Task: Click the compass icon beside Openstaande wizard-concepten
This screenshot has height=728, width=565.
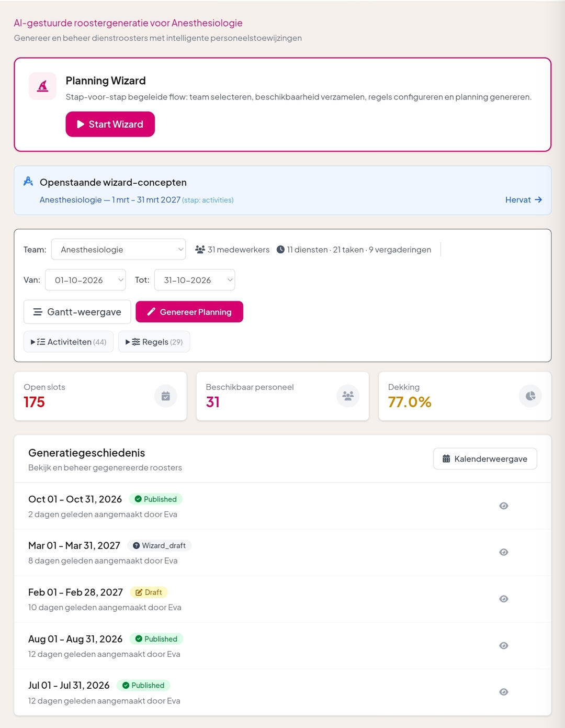Action: coord(28,182)
